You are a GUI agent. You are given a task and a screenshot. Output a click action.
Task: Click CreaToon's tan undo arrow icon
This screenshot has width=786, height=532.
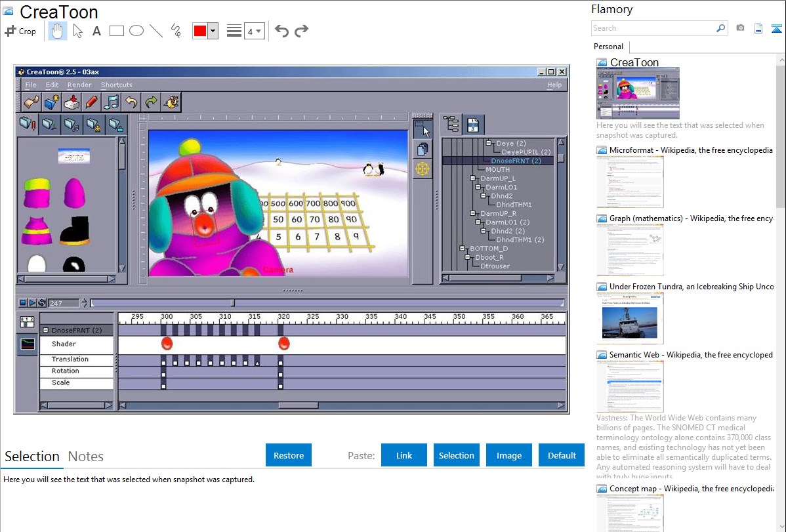coord(131,102)
